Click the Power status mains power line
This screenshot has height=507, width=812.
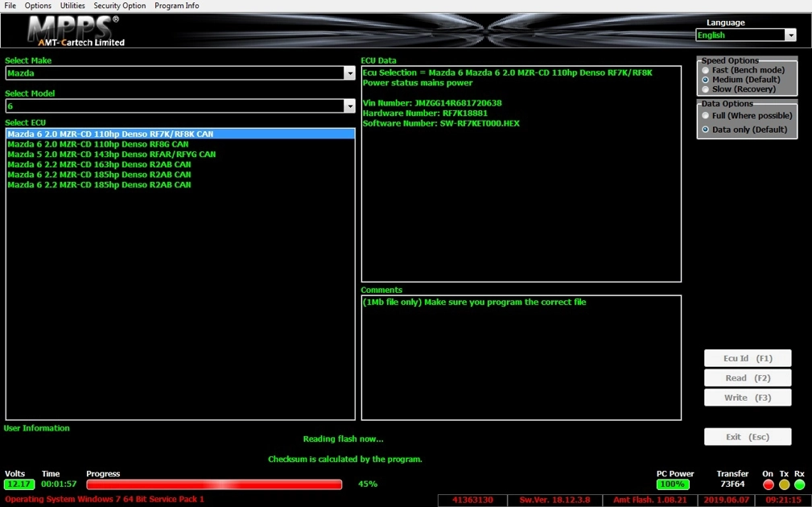(x=418, y=83)
